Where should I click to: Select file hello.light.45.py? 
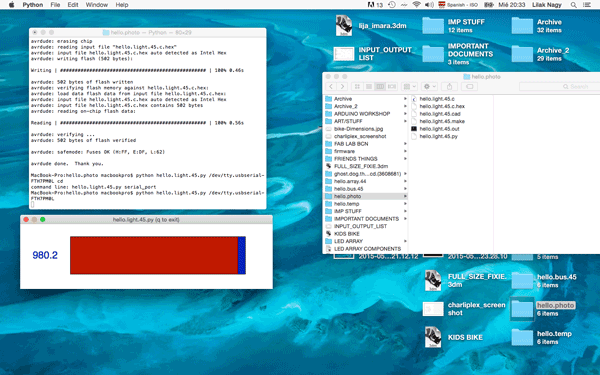439,136
